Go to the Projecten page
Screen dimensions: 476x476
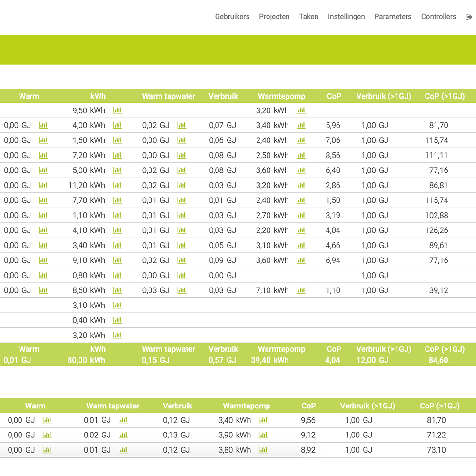click(274, 17)
